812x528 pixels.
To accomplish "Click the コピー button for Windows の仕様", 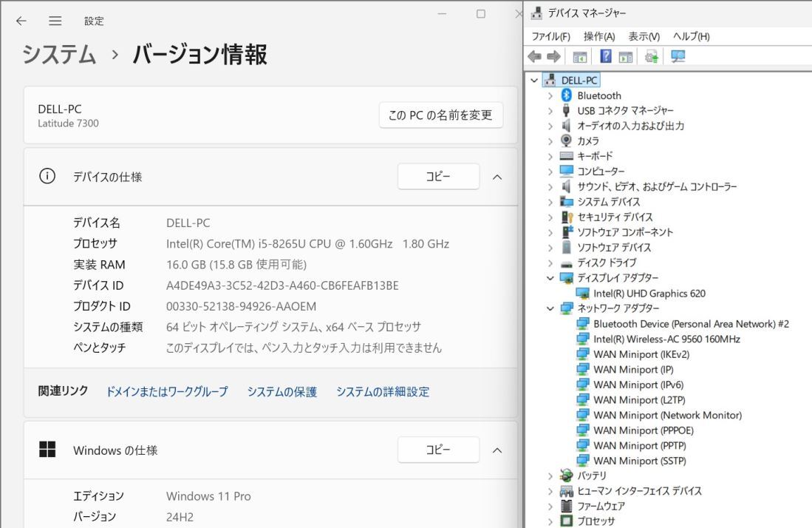I will click(438, 450).
